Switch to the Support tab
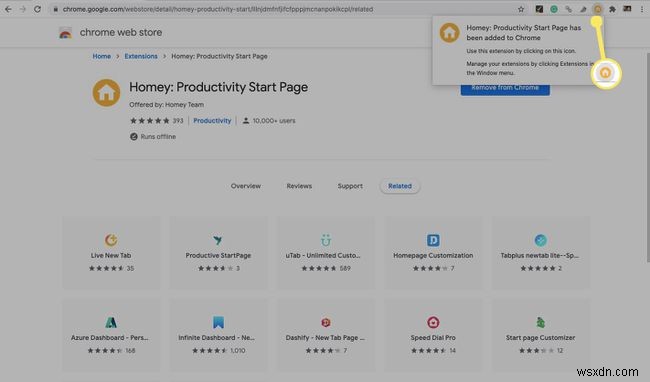 (350, 186)
